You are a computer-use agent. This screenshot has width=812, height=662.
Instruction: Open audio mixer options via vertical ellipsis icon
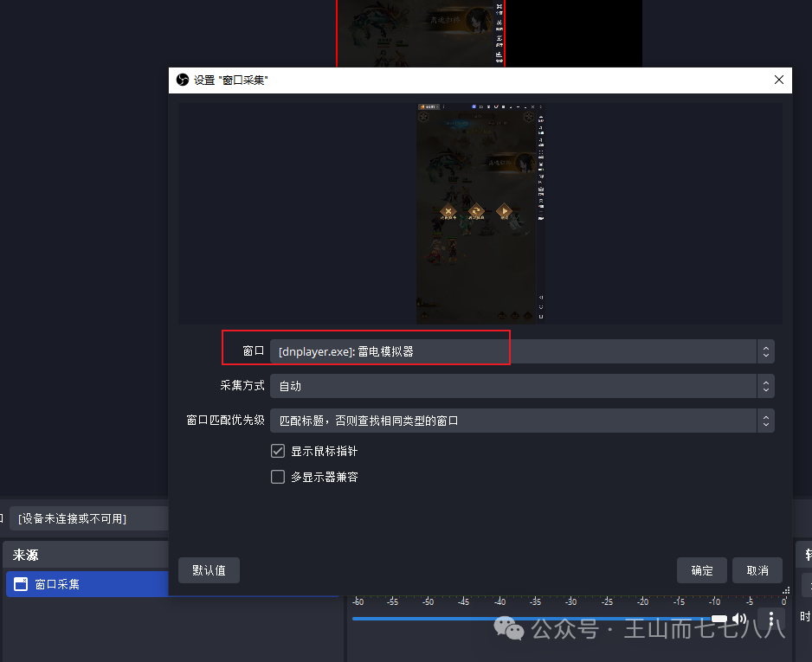point(771,618)
